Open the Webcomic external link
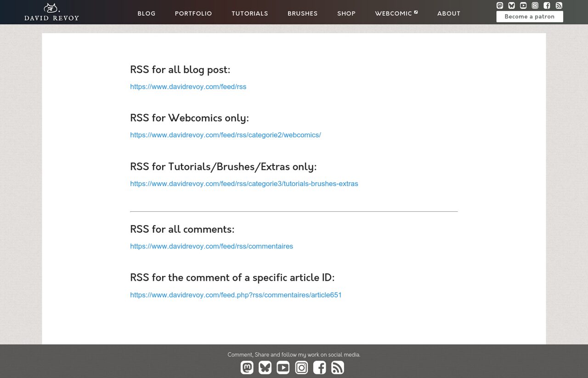Screen dimensions: 588x378 tap(396, 14)
